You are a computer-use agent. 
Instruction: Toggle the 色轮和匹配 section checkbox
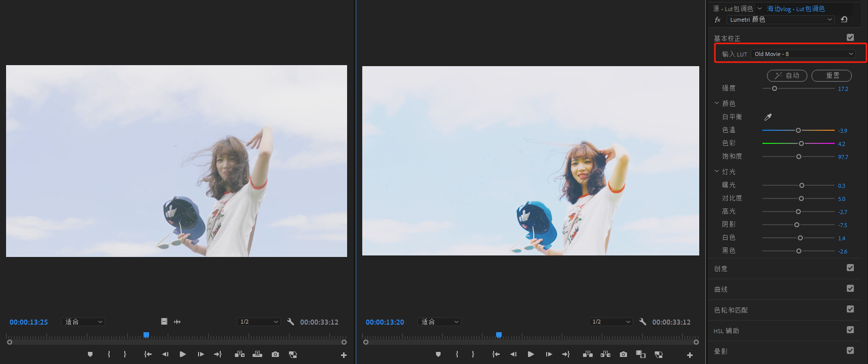coord(850,309)
